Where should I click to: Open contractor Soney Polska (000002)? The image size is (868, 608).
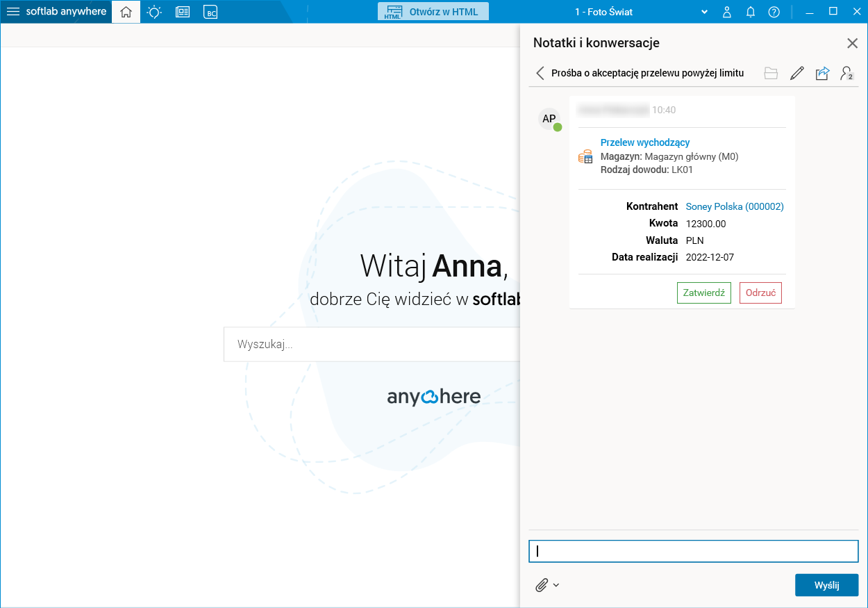tap(735, 206)
